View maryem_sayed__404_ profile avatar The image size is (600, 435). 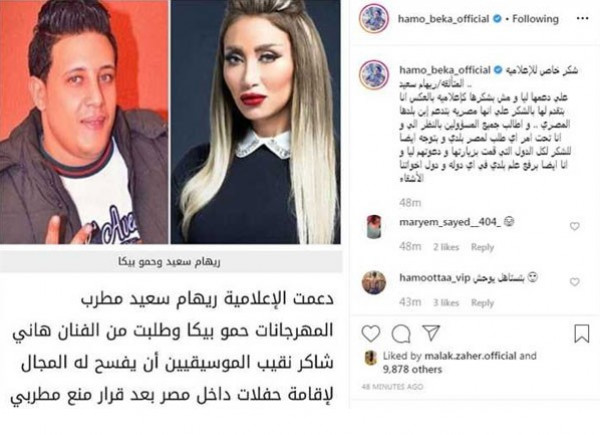click(374, 226)
